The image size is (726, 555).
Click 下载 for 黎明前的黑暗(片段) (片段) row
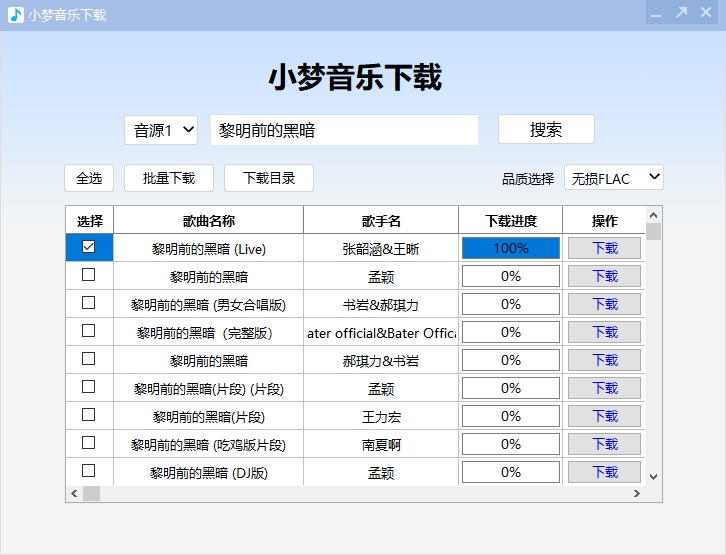click(x=605, y=388)
